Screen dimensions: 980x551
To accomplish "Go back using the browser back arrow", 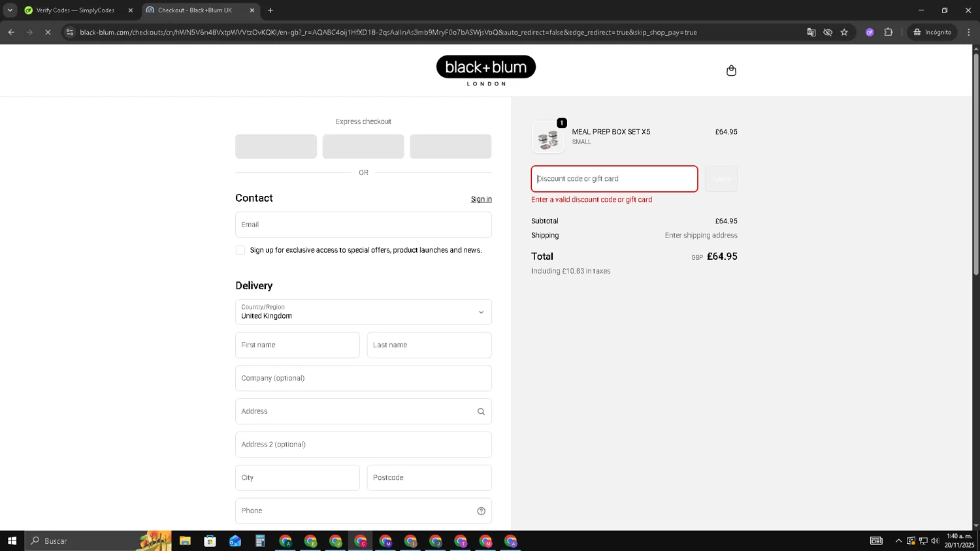I will pyautogui.click(x=11, y=32).
